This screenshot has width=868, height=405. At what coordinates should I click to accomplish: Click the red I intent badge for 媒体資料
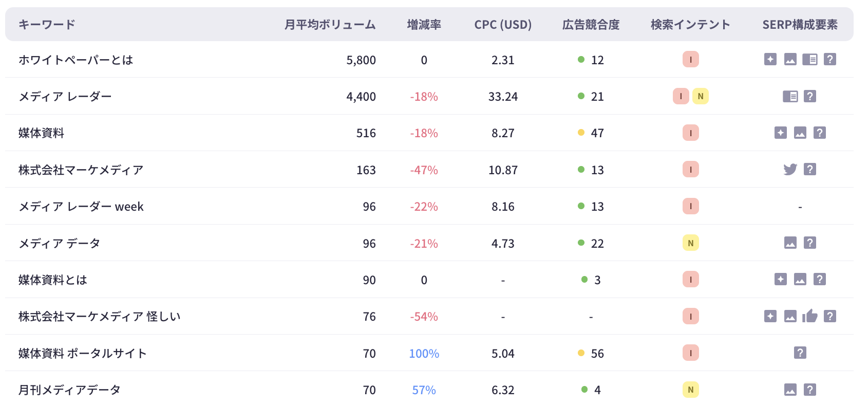coord(690,133)
